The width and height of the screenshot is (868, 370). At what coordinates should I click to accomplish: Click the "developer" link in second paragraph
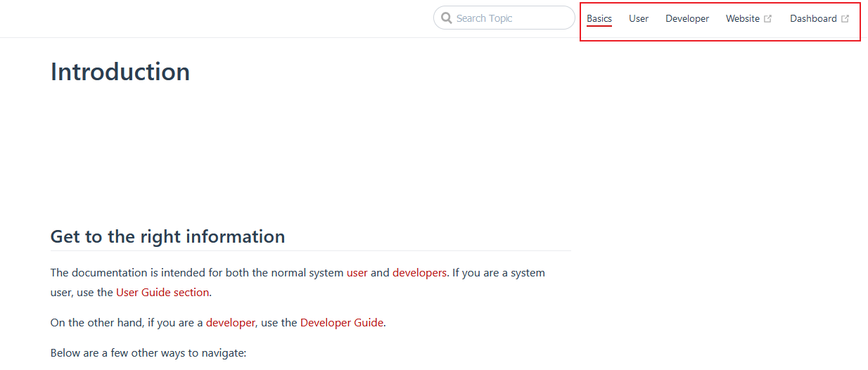click(230, 323)
